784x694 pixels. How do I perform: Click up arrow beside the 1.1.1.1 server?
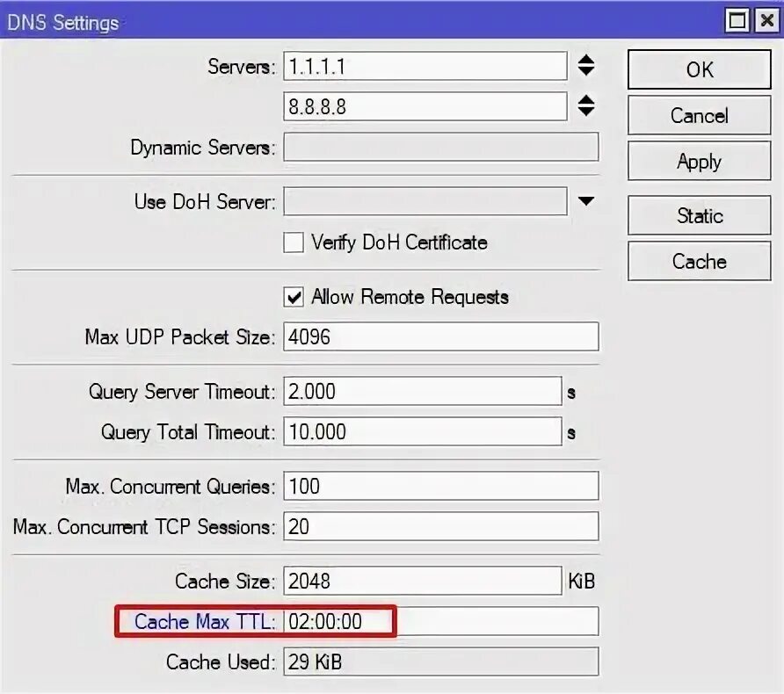click(x=586, y=59)
